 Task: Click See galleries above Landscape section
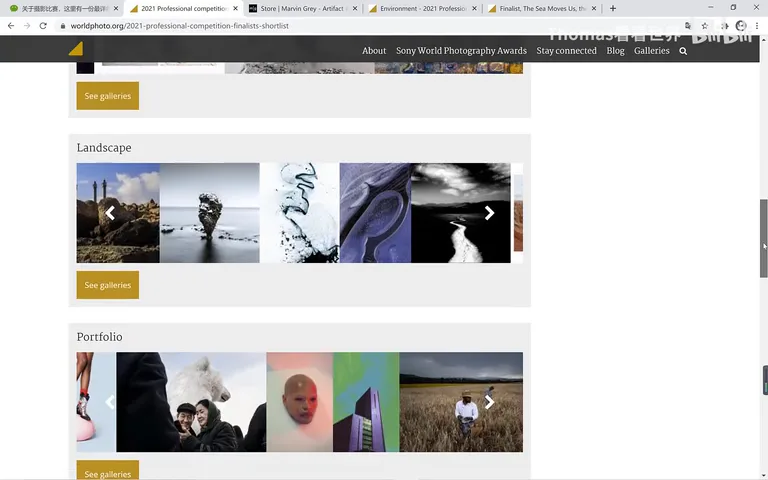(x=108, y=96)
